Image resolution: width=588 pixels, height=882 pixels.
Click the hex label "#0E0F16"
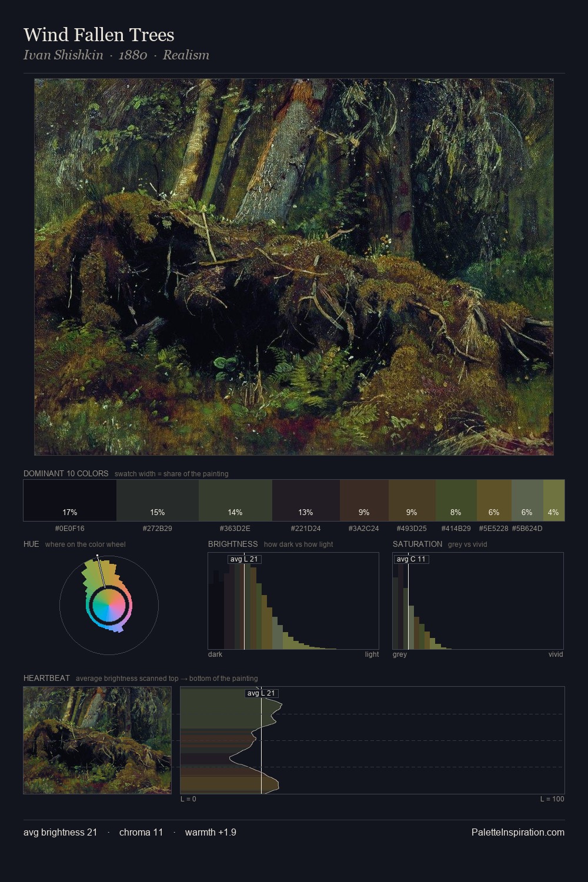(70, 528)
